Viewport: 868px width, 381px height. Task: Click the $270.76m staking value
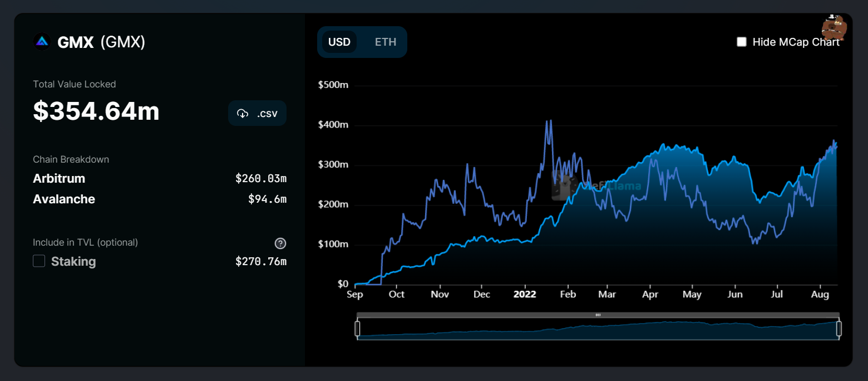[x=261, y=261]
